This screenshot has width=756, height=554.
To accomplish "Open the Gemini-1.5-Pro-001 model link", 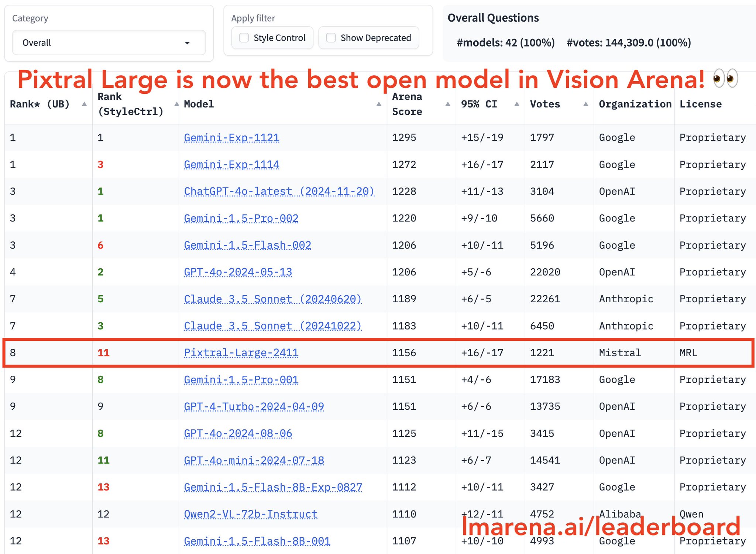I will coord(241,379).
